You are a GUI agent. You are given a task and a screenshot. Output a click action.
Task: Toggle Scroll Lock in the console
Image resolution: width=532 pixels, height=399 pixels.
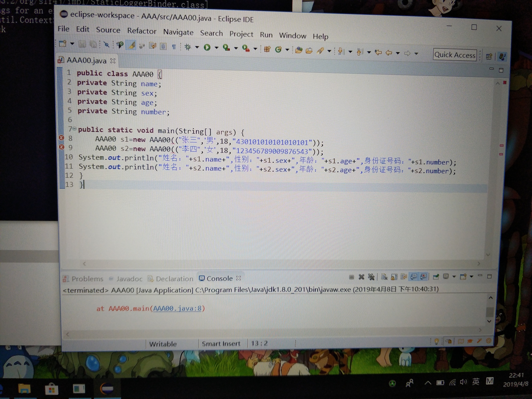394,277
